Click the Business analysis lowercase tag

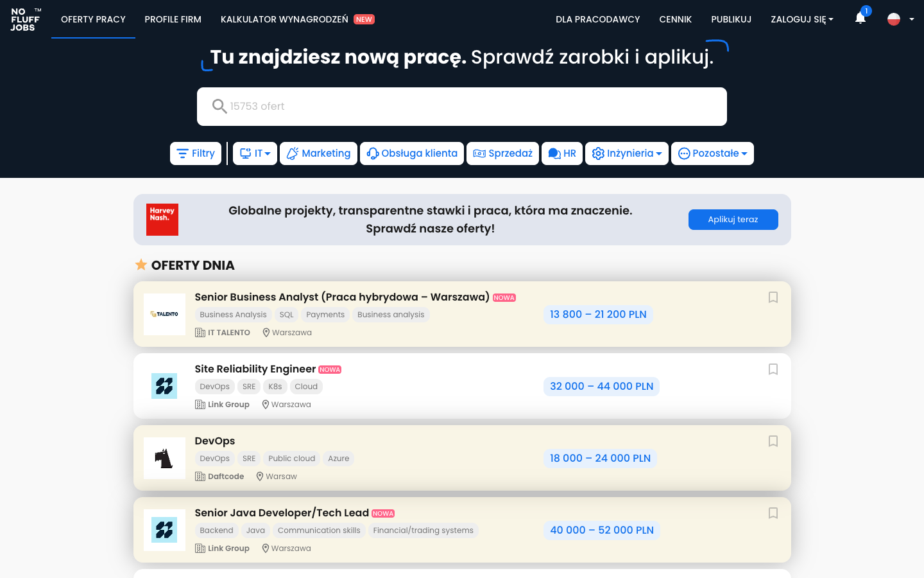(391, 315)
